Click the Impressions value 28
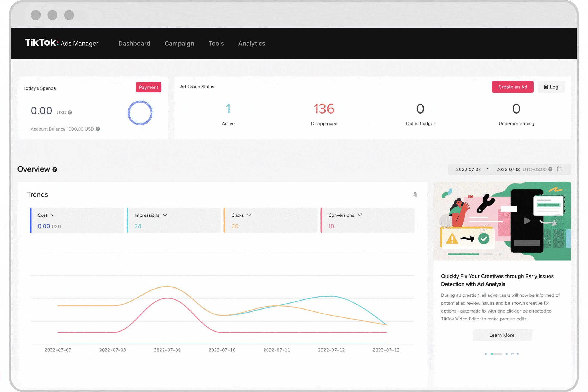The width and height of the screenshot is (588, 392). (138, 226)
